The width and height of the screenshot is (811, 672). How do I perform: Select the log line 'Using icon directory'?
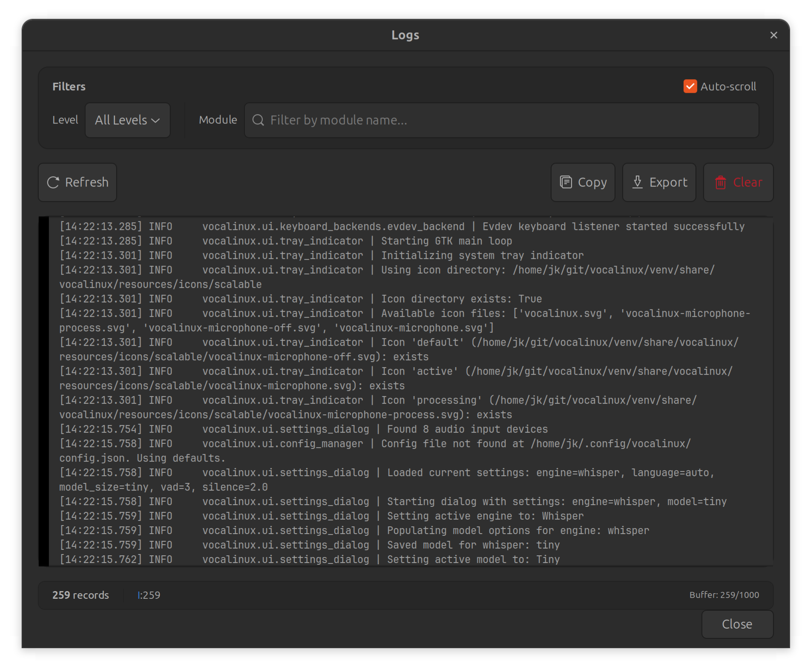coord(387,277)
